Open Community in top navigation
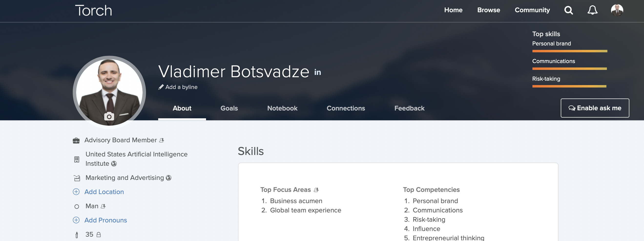This screenshot has height=241, width=644. (x=532, y=10)
